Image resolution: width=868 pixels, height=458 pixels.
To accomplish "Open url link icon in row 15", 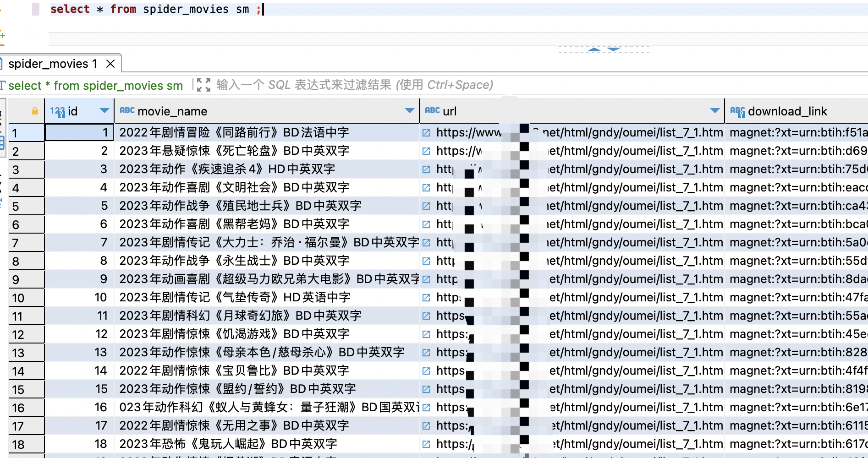I will pyautogui.click(x=426, y=389).
